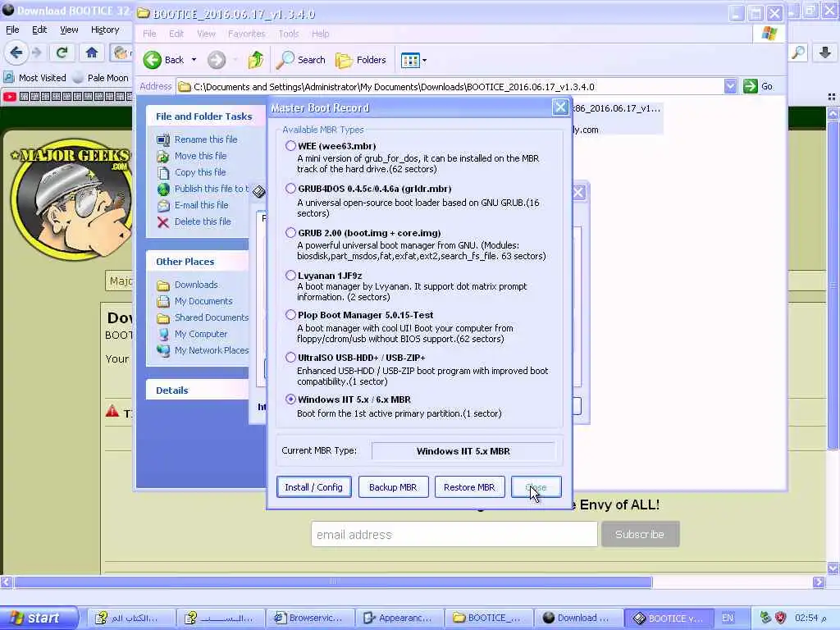Viewport: 840px width, 630px height.
Task: Click the EN language indicator in tray
Action: coord(728,618)
